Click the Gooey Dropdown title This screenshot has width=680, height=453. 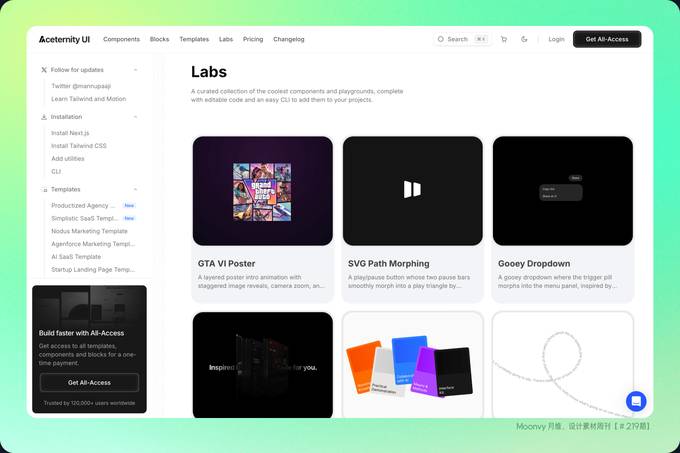(534, 264)
